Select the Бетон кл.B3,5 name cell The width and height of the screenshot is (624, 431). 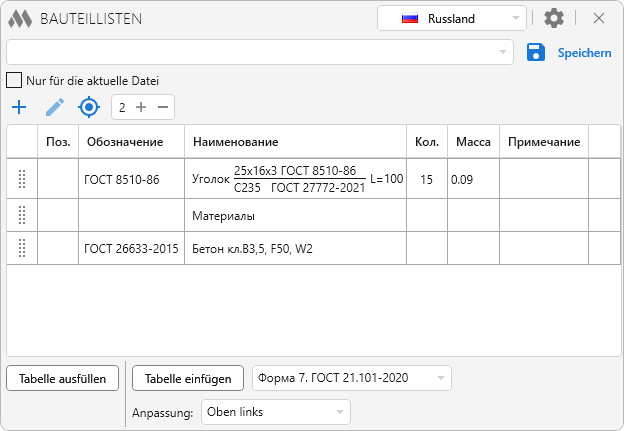click(x=295, y=248)
